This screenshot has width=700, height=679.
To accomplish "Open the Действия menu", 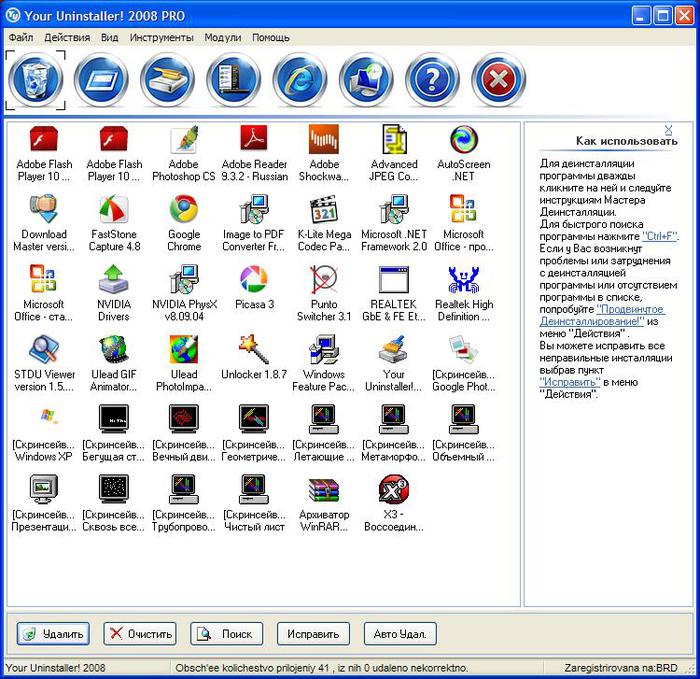I will 67,38.
